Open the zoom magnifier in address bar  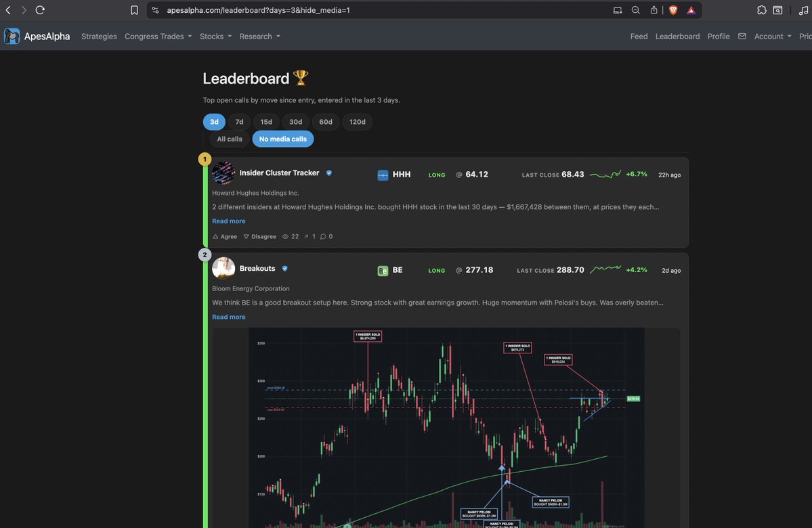pyautogui.click(x=635, y=10)
